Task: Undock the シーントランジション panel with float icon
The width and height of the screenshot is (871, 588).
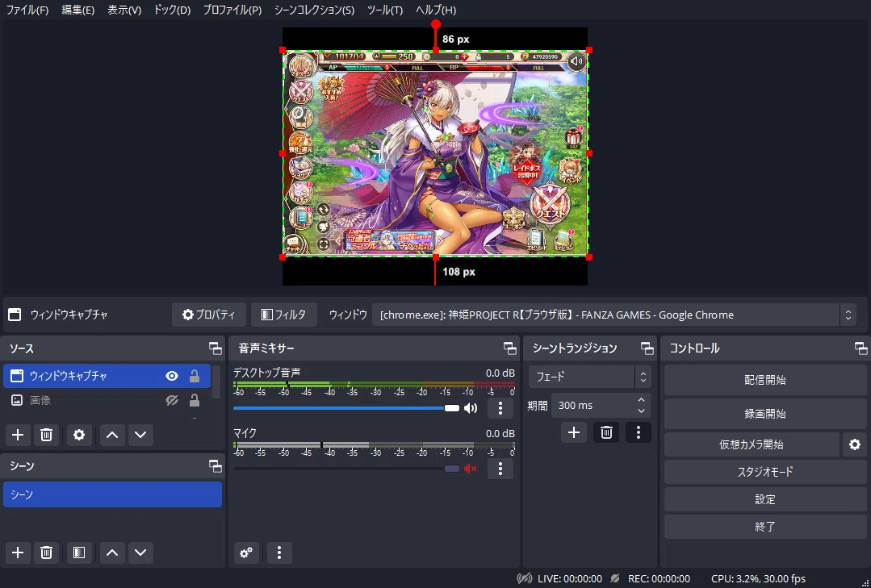Action: [x=647, y=348]
